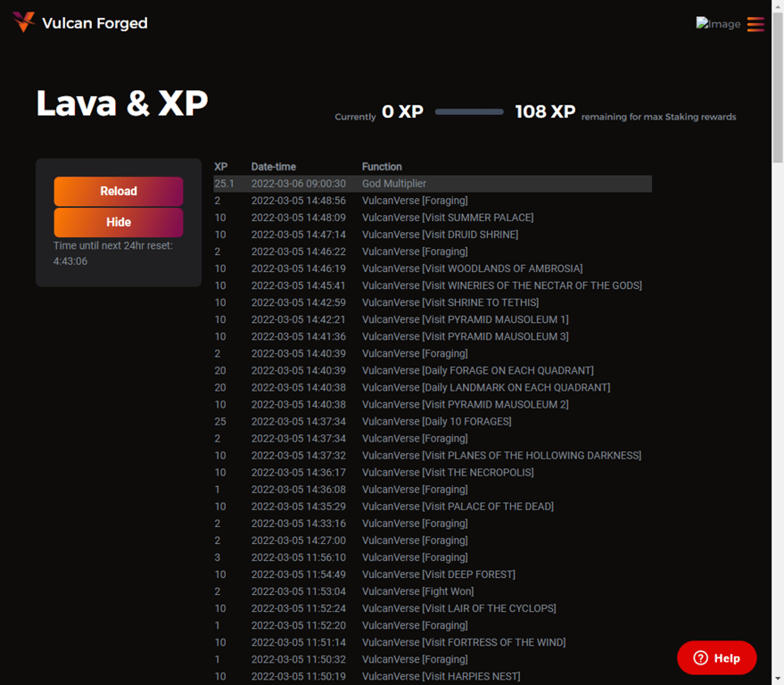Select Visit PYRAMID MAUSOLEUM 2 entry
This screenshot has width=784, height=685.
tap(465, 405)
